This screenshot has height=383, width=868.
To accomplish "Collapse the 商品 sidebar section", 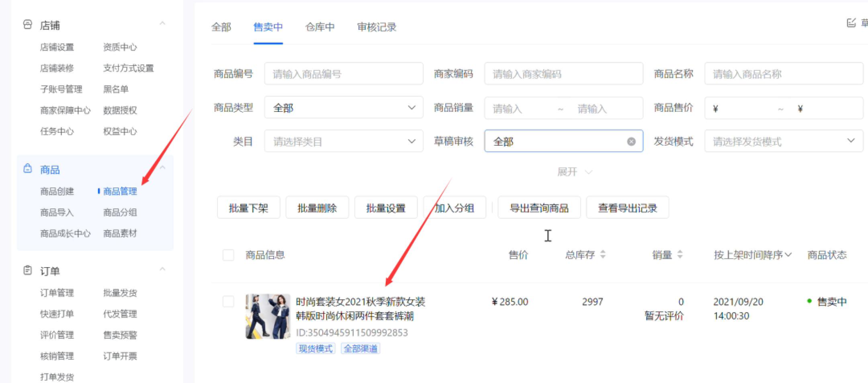I will (x=162, y=167).
